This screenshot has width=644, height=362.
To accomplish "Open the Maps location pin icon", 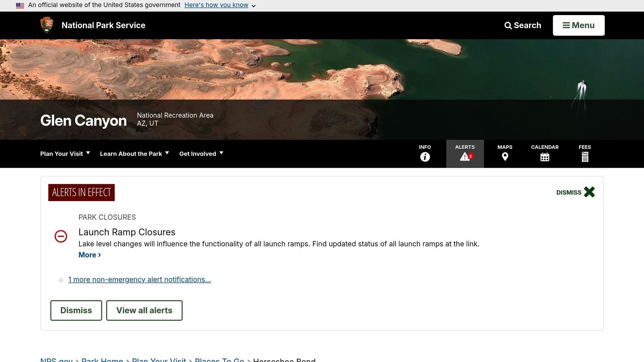I will coord(505,156).
